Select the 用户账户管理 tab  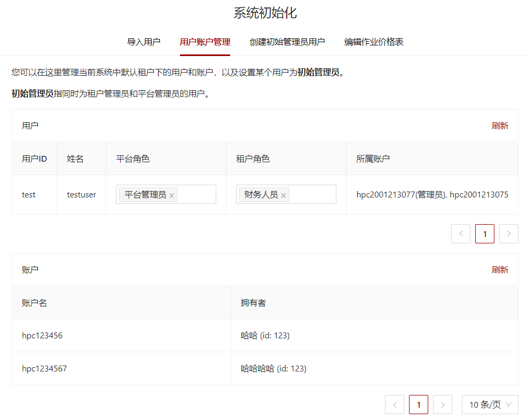pos(204,42)
